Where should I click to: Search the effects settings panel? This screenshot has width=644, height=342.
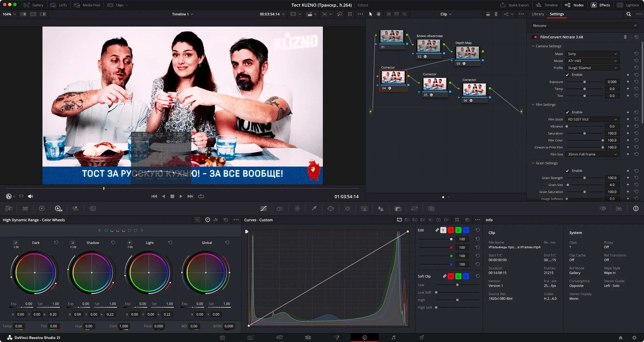(x=629, y=14)
